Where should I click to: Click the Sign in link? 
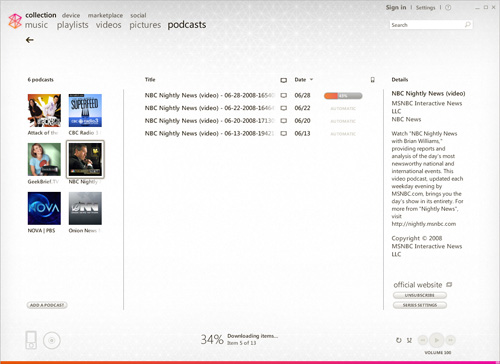tap(396, 7)
